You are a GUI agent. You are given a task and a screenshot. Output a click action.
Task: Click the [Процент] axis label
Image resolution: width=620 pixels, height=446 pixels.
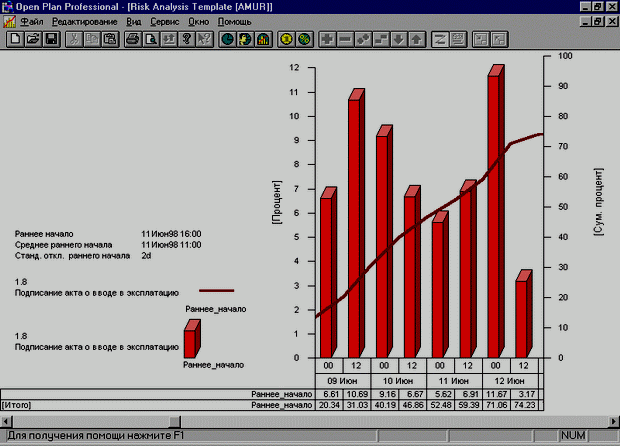pos(277,203)
